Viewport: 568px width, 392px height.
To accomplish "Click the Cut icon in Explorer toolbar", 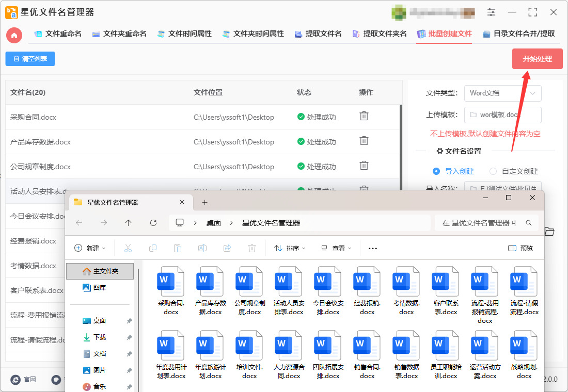I will point(128,248).
